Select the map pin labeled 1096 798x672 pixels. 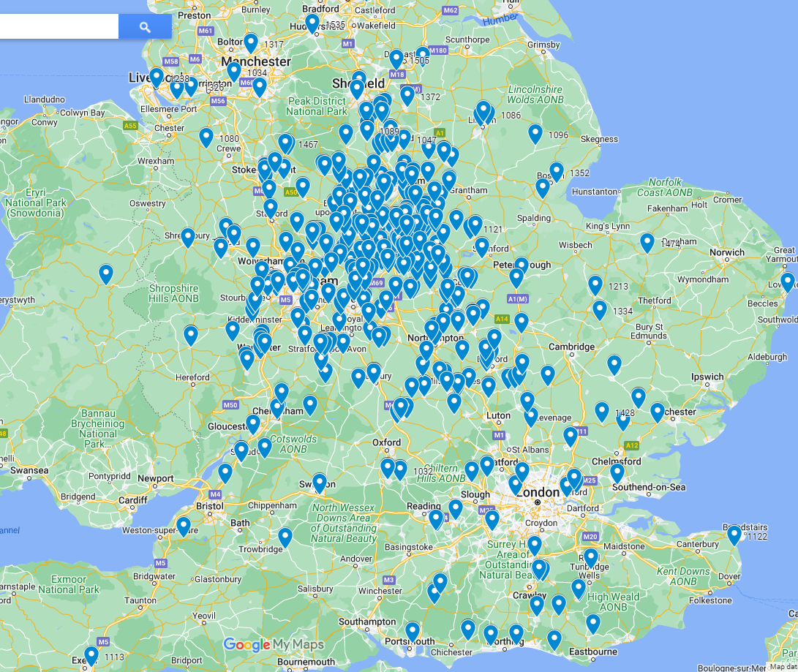tap(535, 134)
